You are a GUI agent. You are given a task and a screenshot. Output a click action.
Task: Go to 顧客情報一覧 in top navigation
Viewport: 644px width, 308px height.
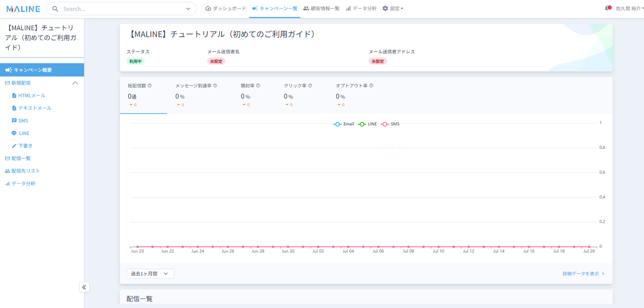tap(321, 9)
